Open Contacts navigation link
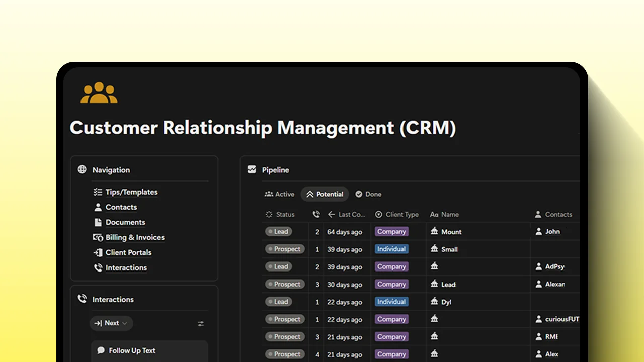This screenshot has width=644, height=362. coord(121,207)
